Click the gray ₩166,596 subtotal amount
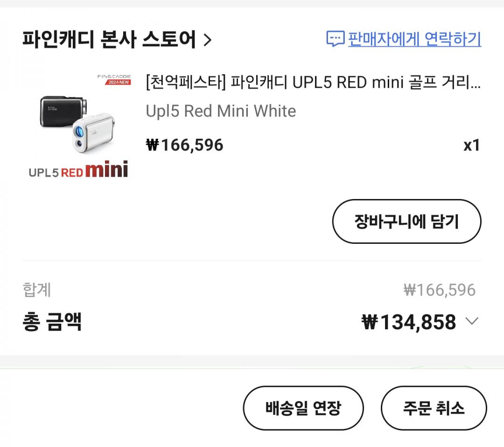Image resolution: width=504 pixels, height=447 pixels. coord(439,290)
